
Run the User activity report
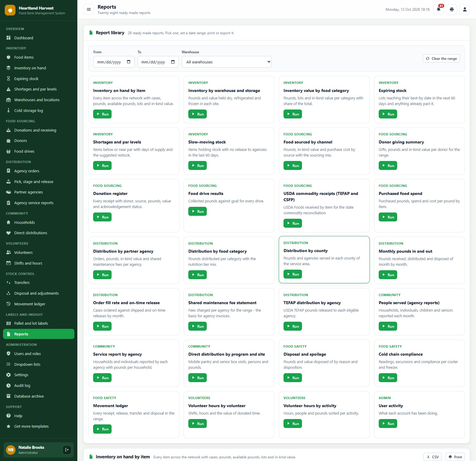click(388, 424)
